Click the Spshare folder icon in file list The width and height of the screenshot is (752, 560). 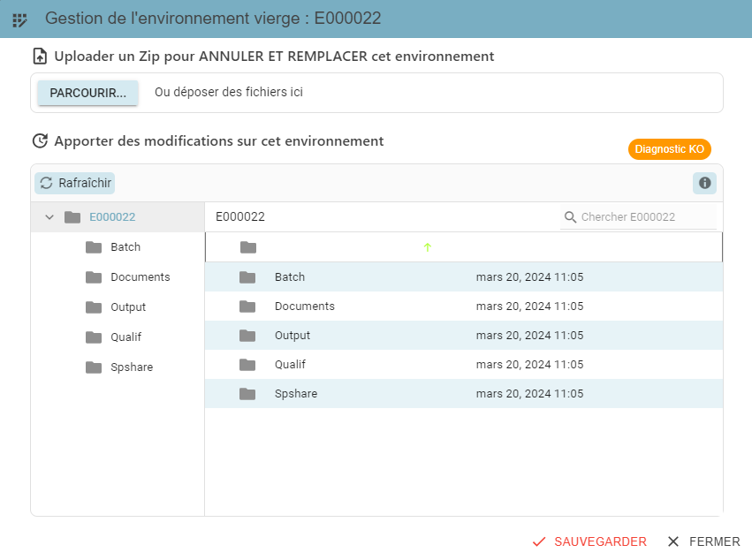coord(247,394)
